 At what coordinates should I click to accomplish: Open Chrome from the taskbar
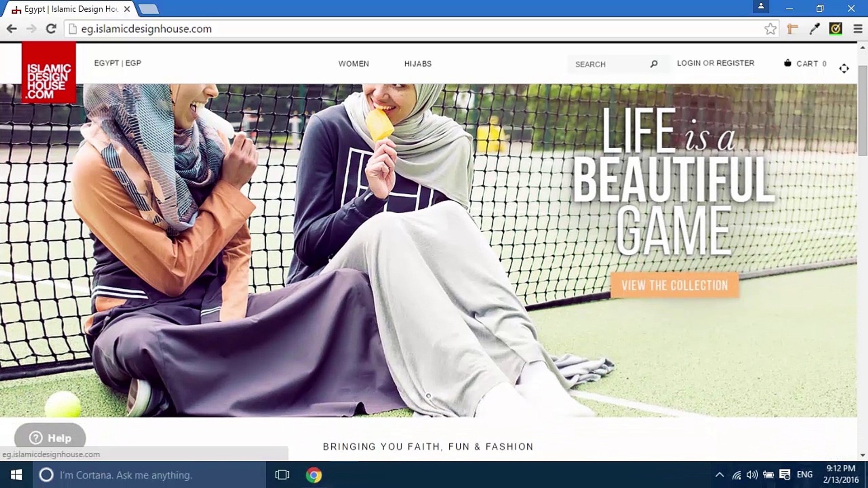pos(313,475)
